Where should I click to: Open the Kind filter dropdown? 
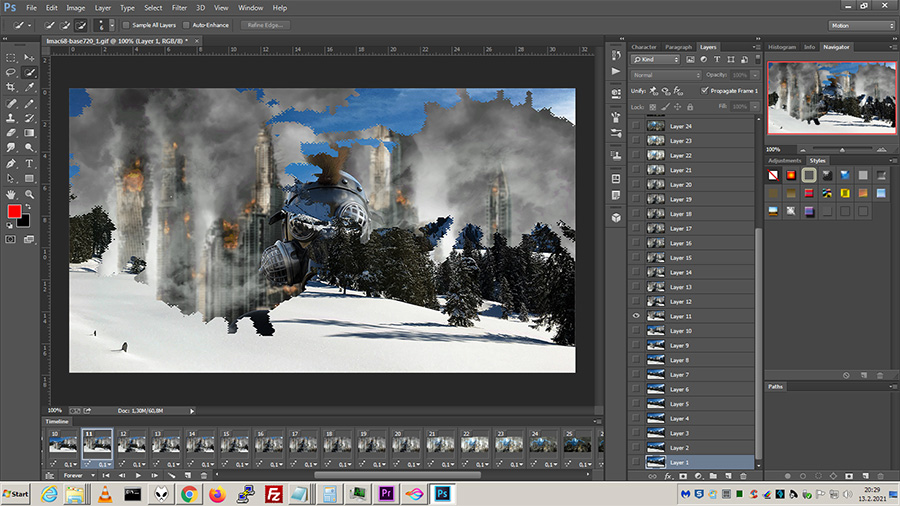pyautogui.click(x=655, y=59)
